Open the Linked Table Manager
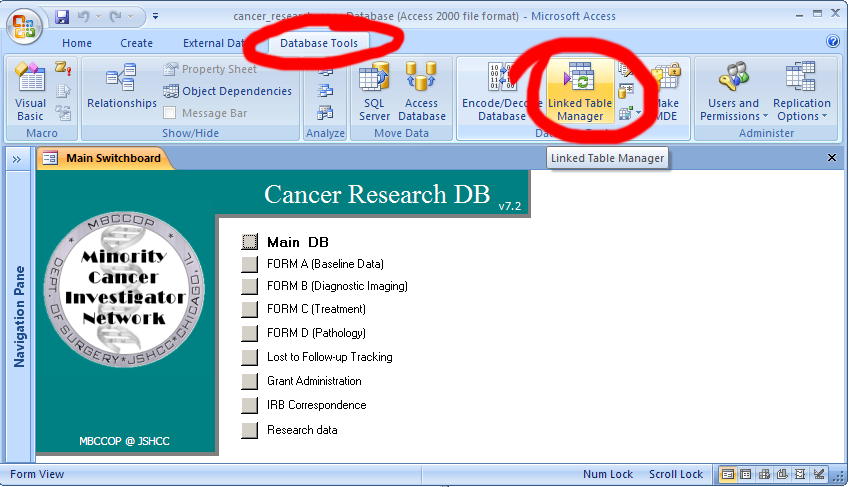Screen dimensions: 849x487 click(580, 92)
